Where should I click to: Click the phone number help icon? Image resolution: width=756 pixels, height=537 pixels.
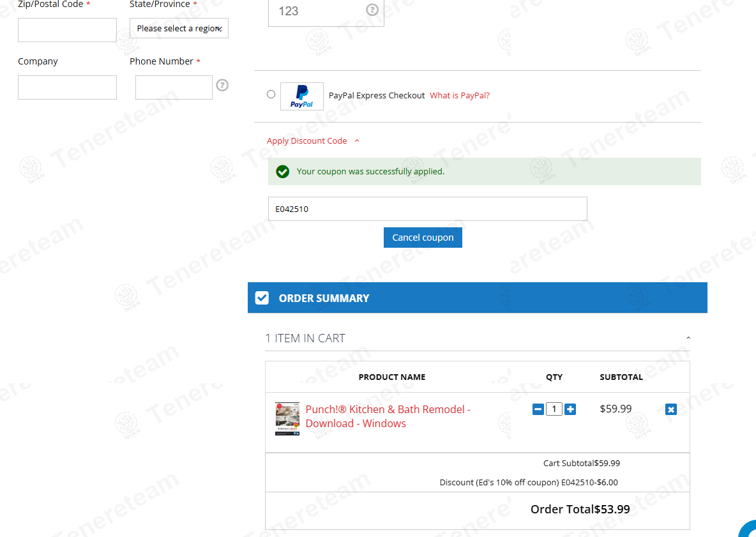tap(222, 85)
